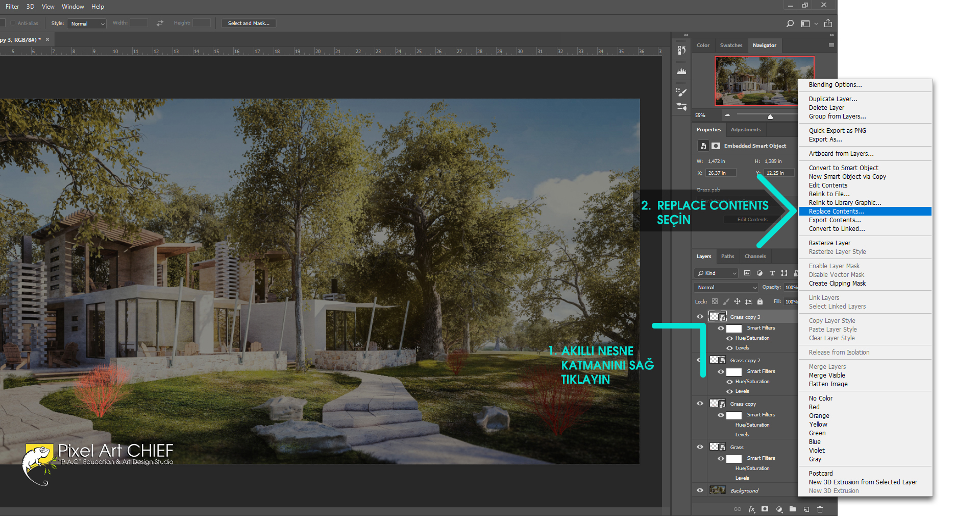Filter layers by pixel layers icon
Screen dimensions: 980x516
click(x=747, y=273)
